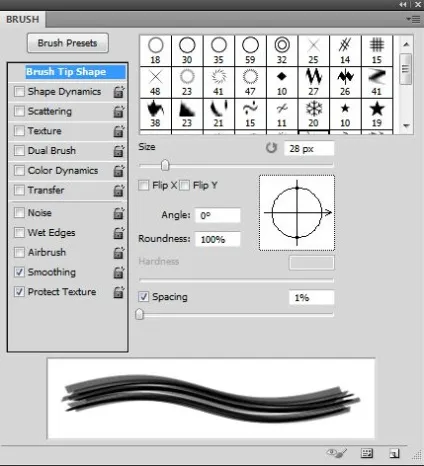Select the dotted circle brush tip sized 47
The width and height of the screenshot is (424, 466).
tap(250, 82)
